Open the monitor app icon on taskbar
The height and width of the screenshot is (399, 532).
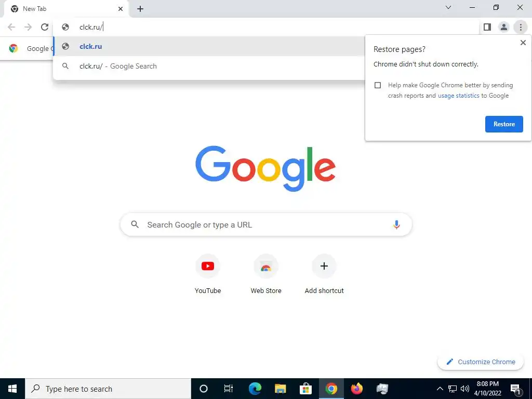point(382,389)
